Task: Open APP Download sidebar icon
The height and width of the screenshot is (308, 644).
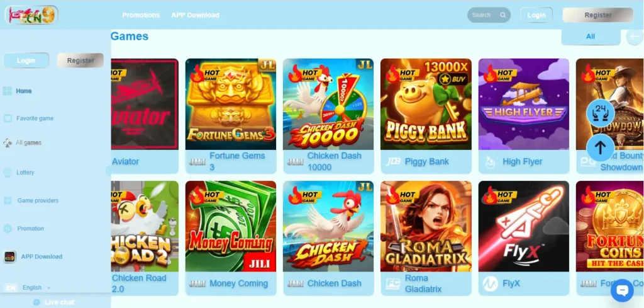Action: (x=10, y=257)
